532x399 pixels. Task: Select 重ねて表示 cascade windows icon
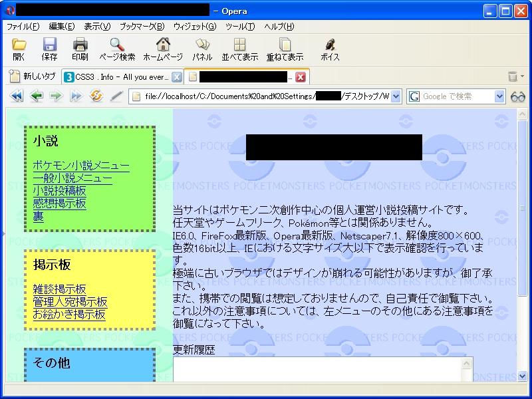pyautogui.click(x=285, y=45)
